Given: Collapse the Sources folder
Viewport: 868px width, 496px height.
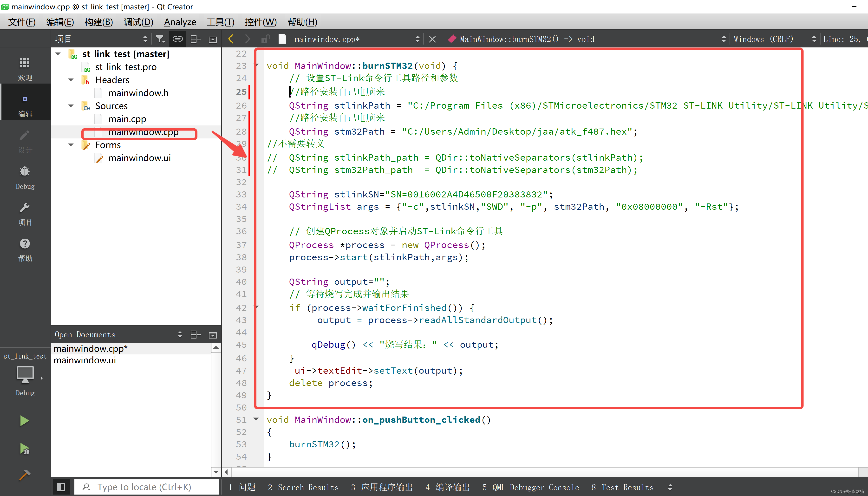Looking at the screenshot, I should coord(71,106).
